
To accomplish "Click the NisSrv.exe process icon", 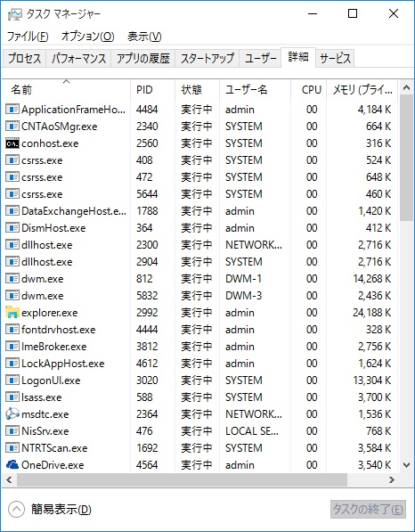I will coord(12,431).
